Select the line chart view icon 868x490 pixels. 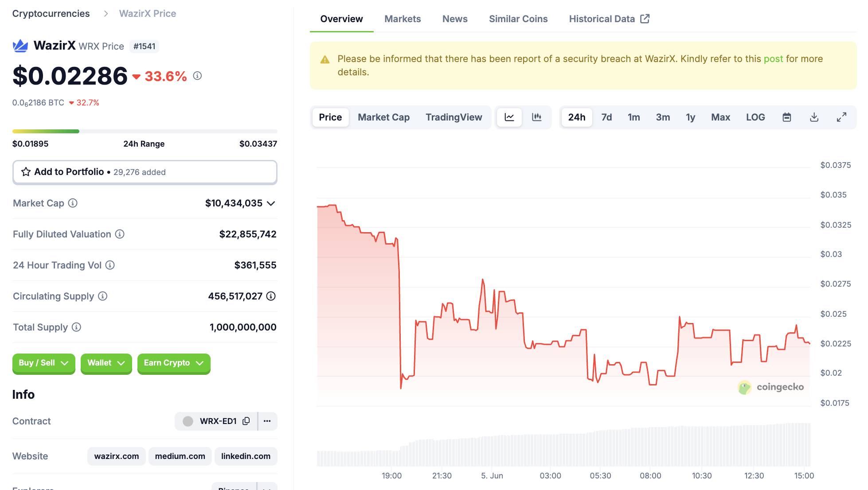click(509, 117)
